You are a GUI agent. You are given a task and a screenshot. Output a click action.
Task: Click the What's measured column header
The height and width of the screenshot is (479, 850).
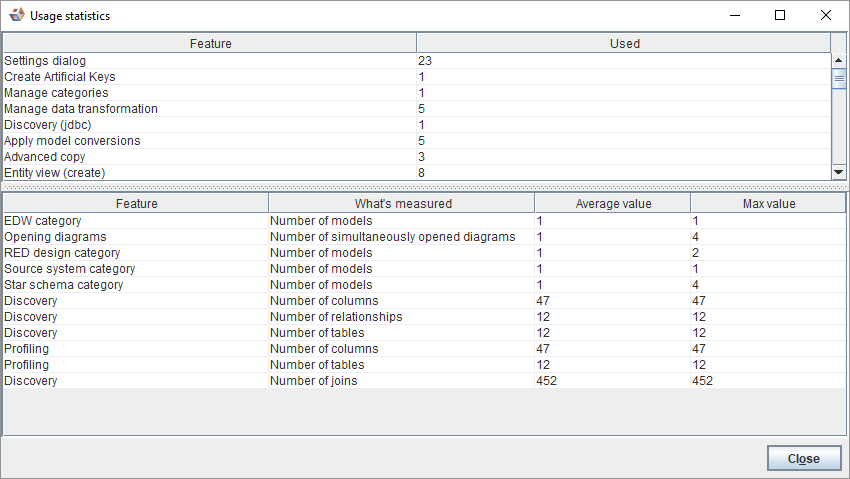(x=402, y=203)
